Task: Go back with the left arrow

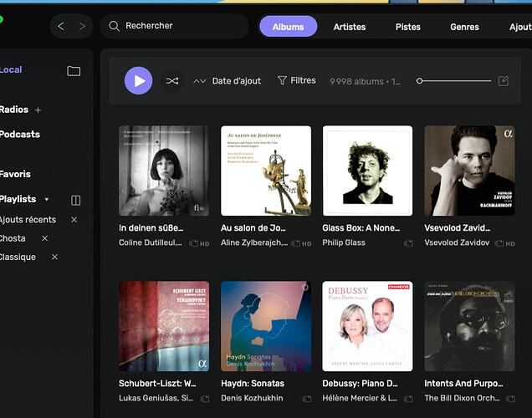Action: click(61, 26)
